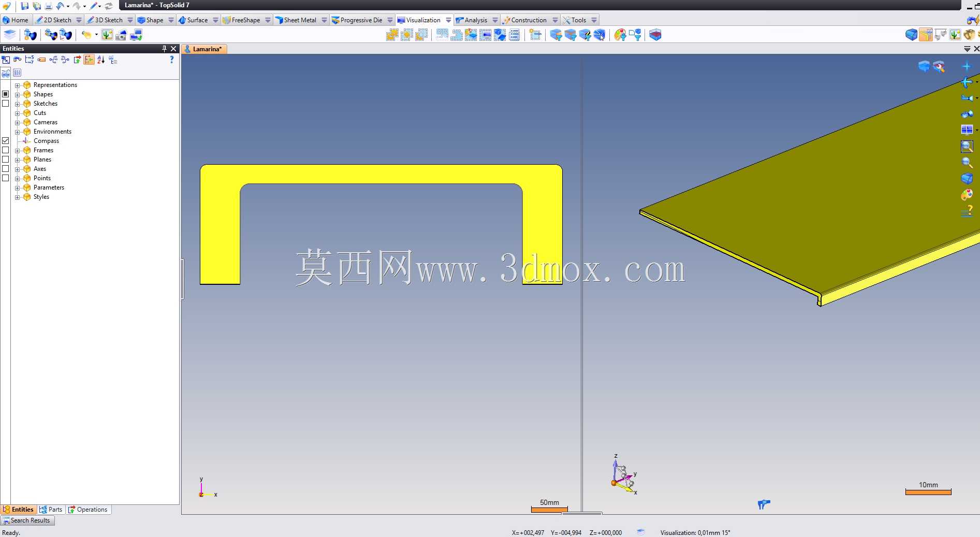This screenshot has height=537, width=980.
Task: Open the Shape menu
Action: [x=150, y=20]
